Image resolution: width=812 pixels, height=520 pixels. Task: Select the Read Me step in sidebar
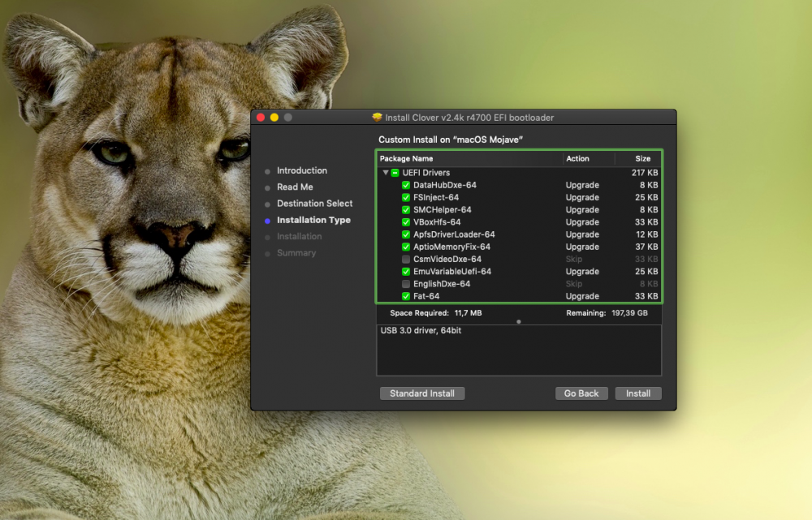pos(295,187)
